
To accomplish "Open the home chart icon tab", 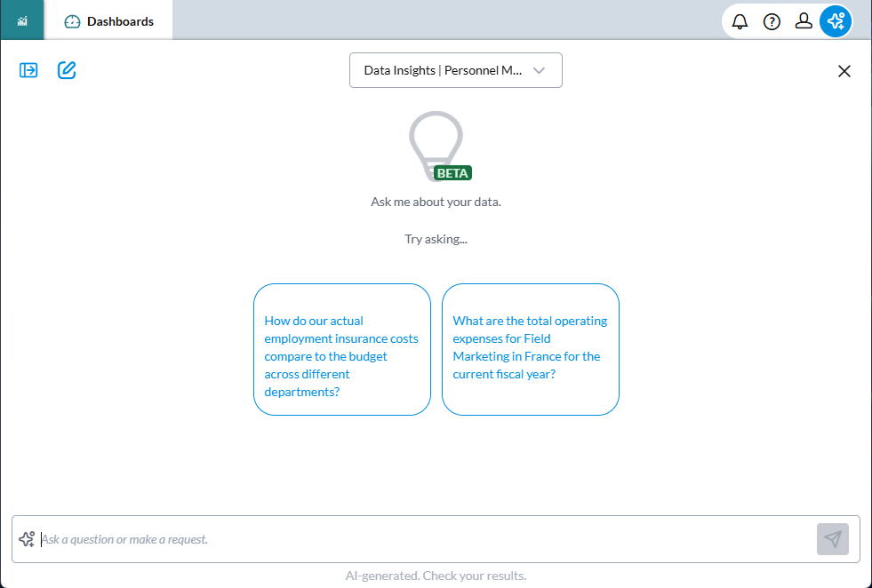I will 22,21.
